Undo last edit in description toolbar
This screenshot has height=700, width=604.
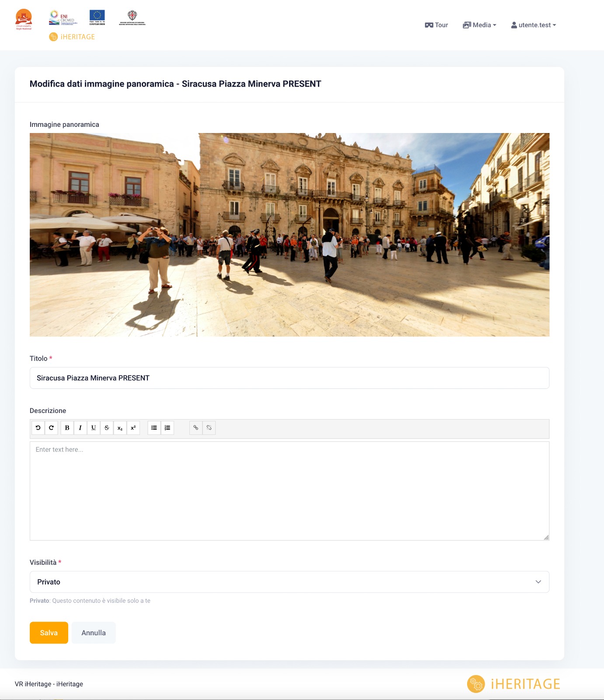pos(38,428)
